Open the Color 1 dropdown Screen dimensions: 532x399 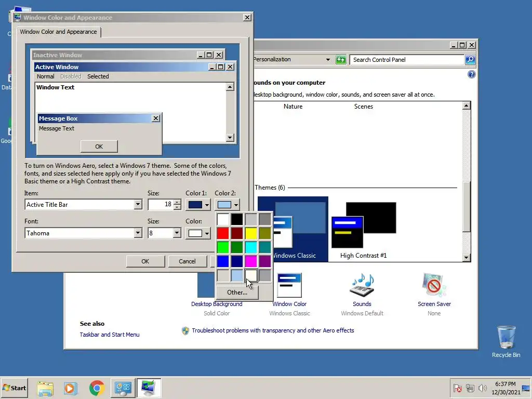pyautogui.click(x=198, y=205)
